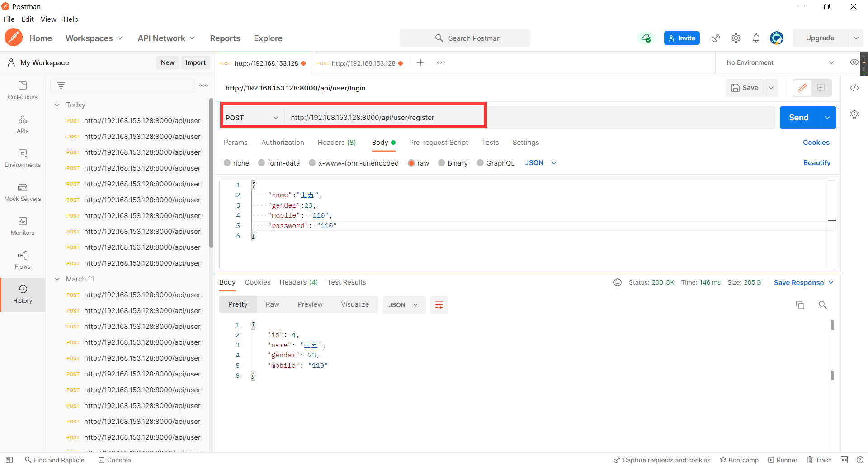Toggle response line wrap icon
Viewport: 868px width, 466px height.
[439, 305]
